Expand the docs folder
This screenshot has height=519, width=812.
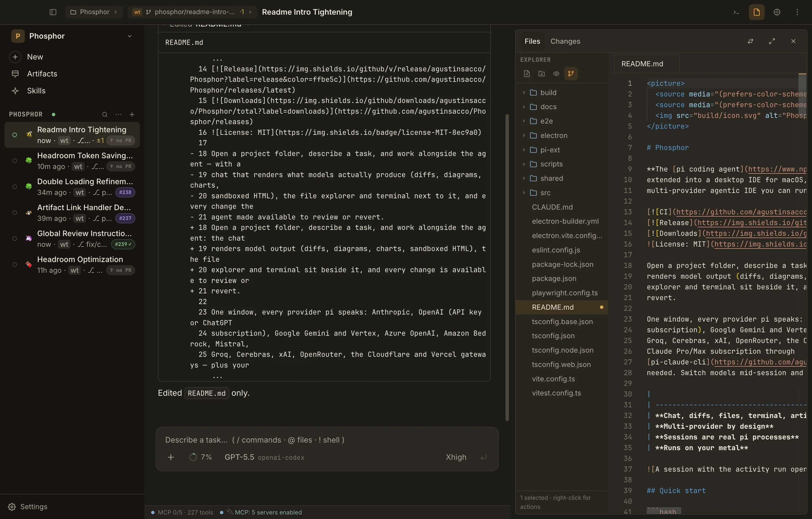tap(561, 107)
